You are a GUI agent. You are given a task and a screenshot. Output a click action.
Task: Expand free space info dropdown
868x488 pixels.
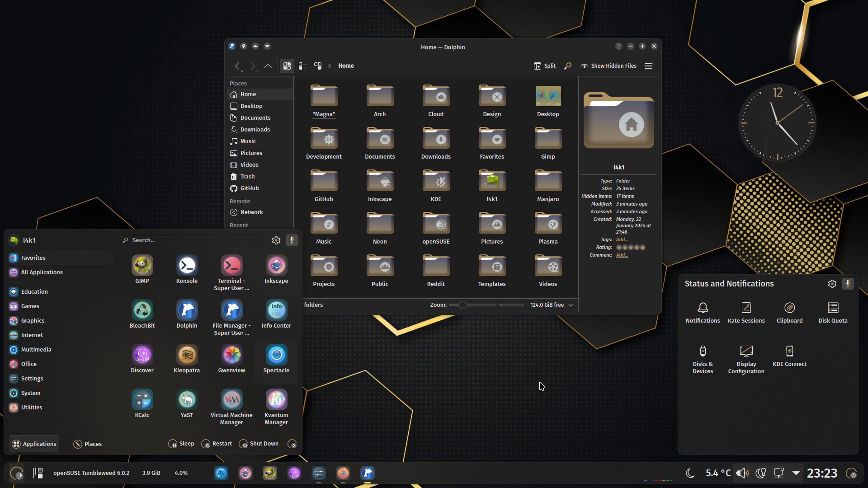tap(571, 305)
